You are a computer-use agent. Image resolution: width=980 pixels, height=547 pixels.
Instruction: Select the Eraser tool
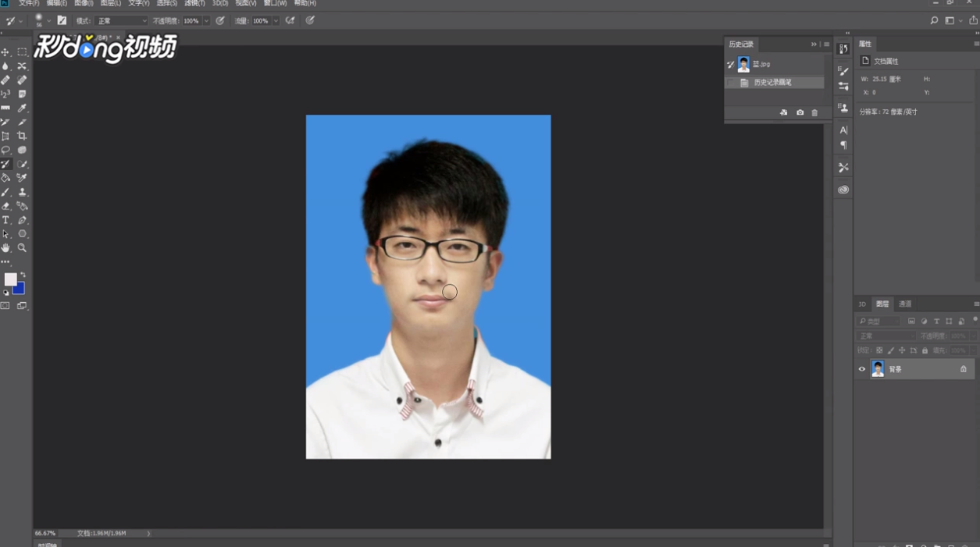(5, 206)
